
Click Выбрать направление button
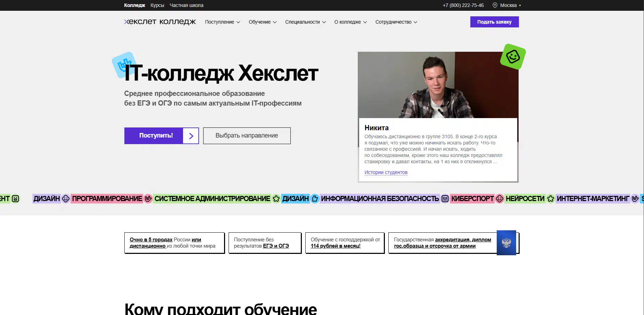point(247,136)
